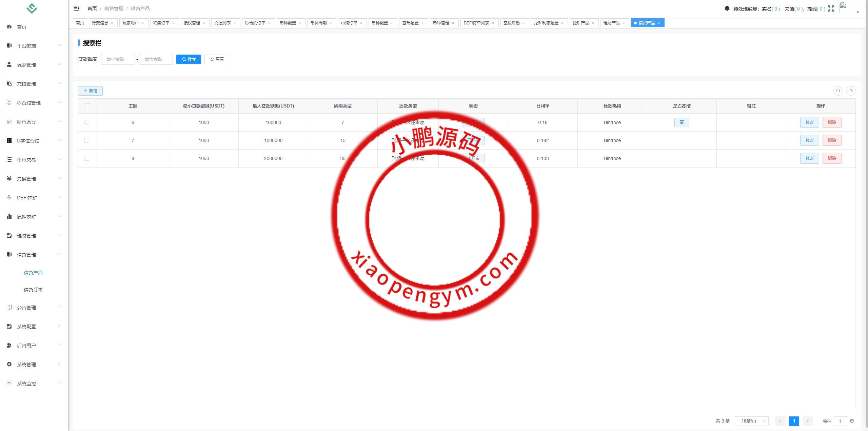The image size is (868, 431).
Task: Collapse sidebar with hamburger menu icon
Action: click(x=76, y=8)
